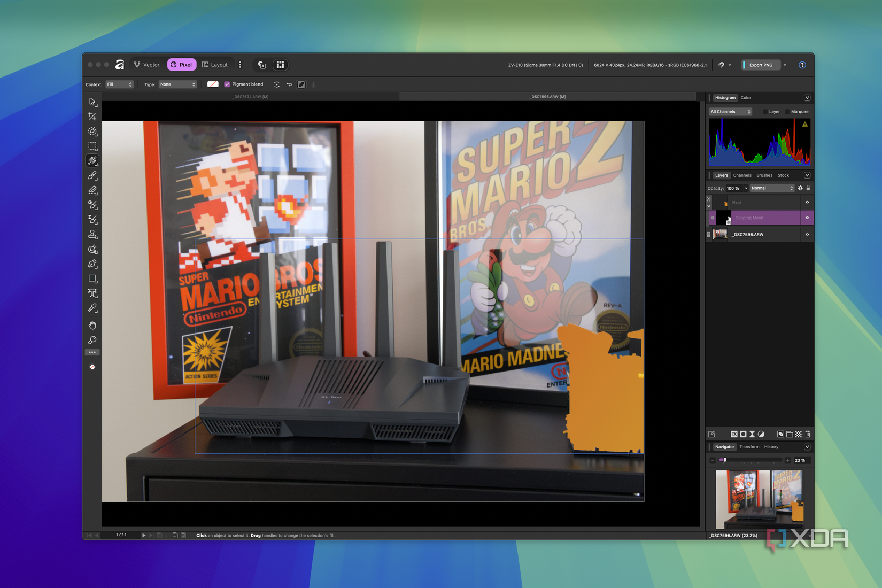
Task: Delete selected layer with trash icon
Action: tap(808, 434)
